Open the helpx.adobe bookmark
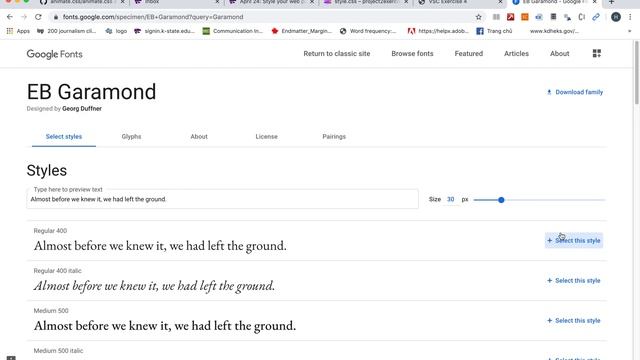 pos(438,31)
